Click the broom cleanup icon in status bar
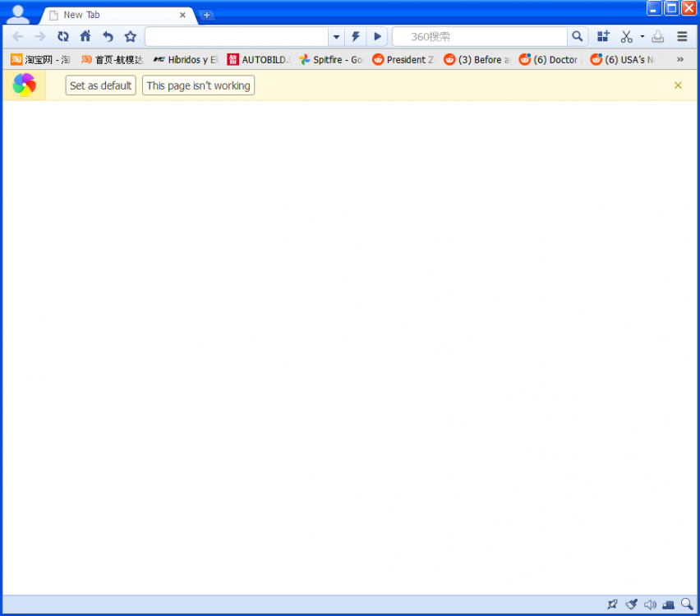The width and height of the screenshot is (700, 616). [x=631, y=605]
